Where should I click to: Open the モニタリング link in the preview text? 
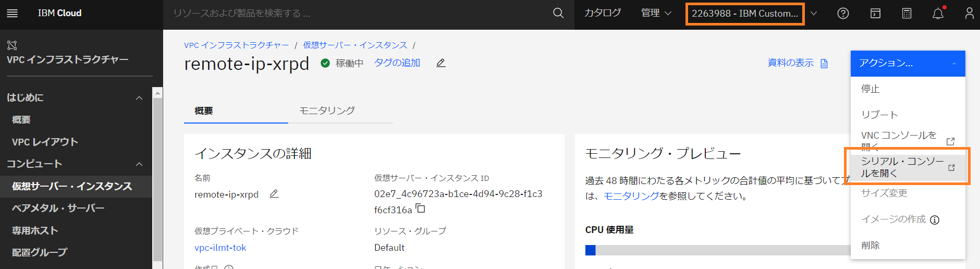(x=631, y=196)
